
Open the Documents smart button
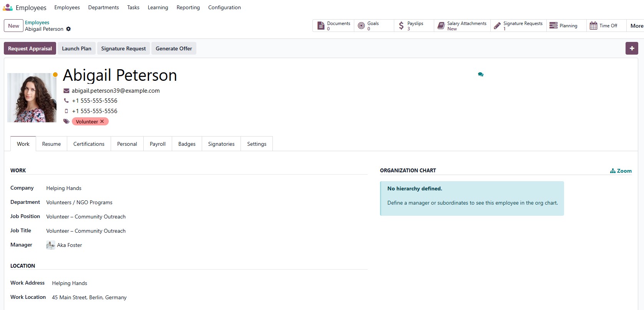(334, 26)
